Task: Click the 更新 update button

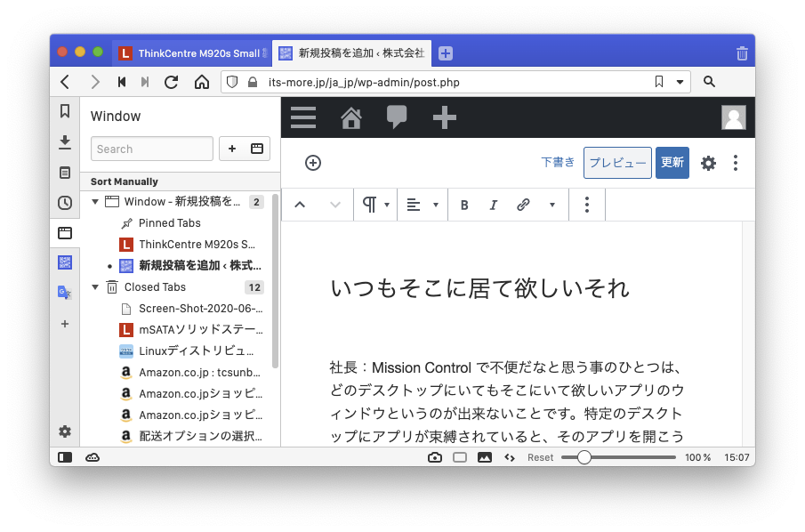Action: 672,163
